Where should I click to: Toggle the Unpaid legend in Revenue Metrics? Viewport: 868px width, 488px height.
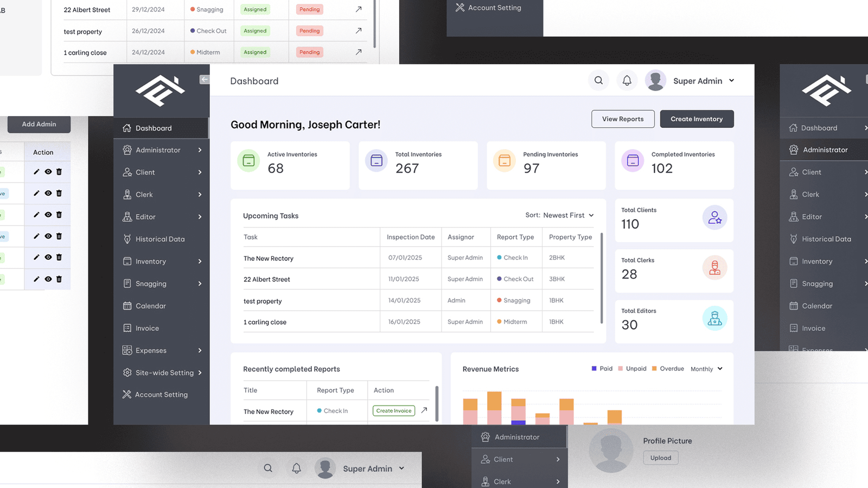coord(632,369)
